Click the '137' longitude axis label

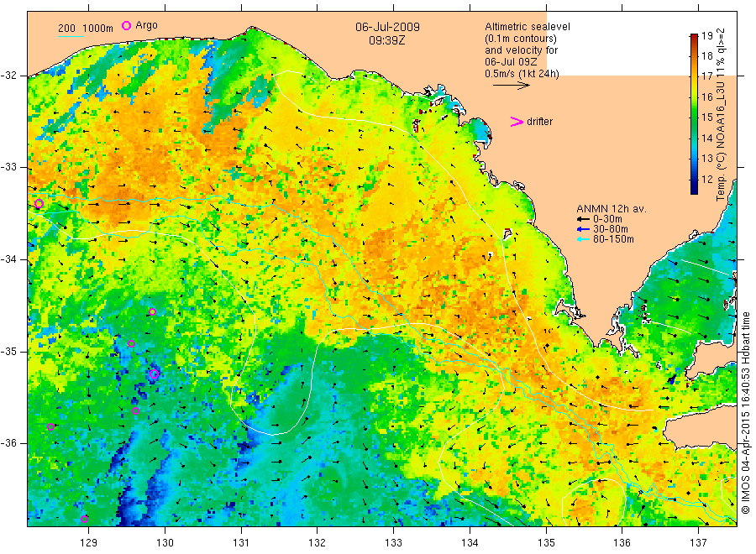pos(698,543)
